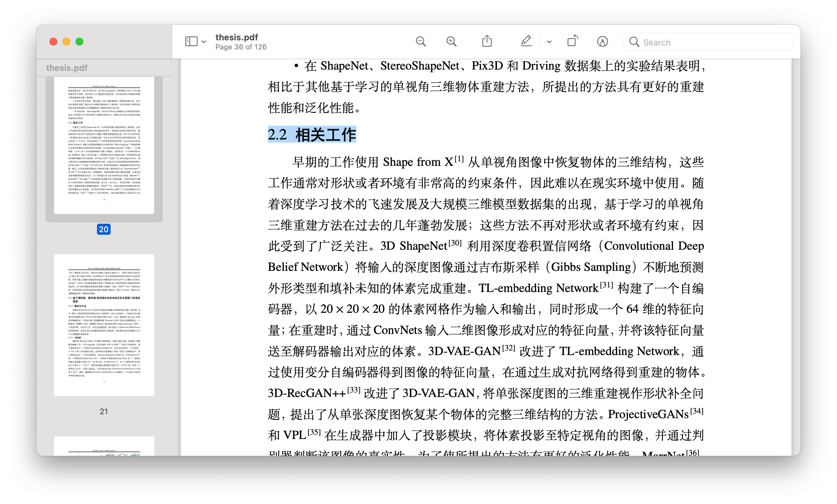Open the highlight color dropdown
Viewport: 837px width, 504px height.
pyautogui.click(x=549, y=42)
